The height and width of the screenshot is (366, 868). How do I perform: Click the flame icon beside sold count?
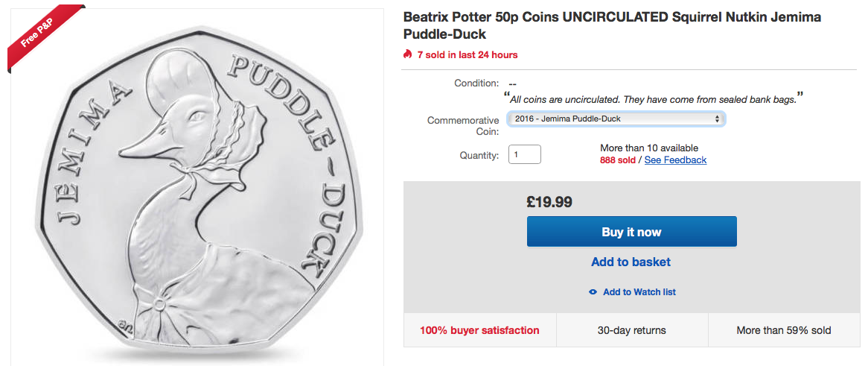(407, 54)
